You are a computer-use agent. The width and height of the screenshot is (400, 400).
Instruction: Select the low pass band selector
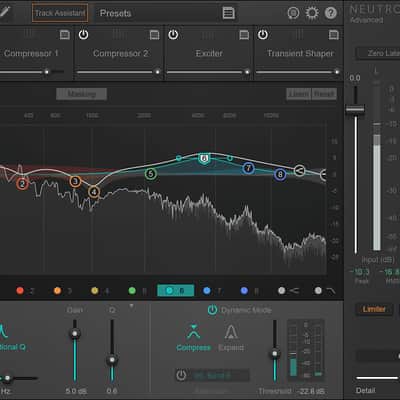pyautogui.click(x=325, y=291)
